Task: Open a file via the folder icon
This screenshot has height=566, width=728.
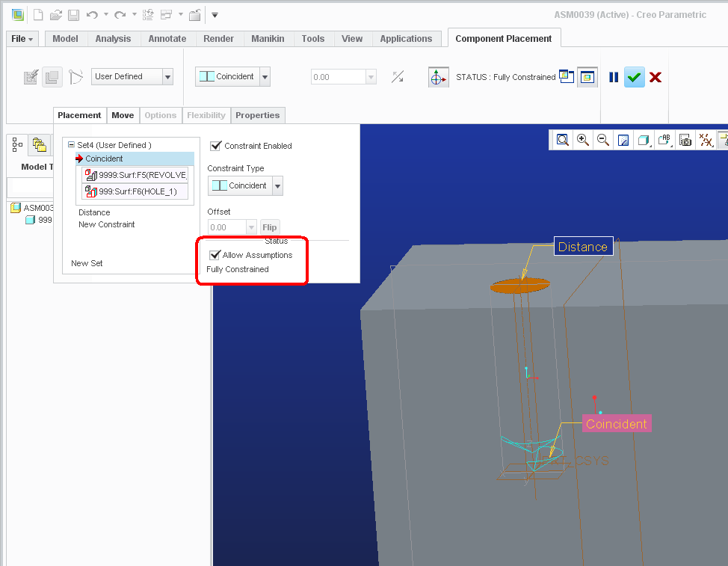Action: [x=56, y=15]
